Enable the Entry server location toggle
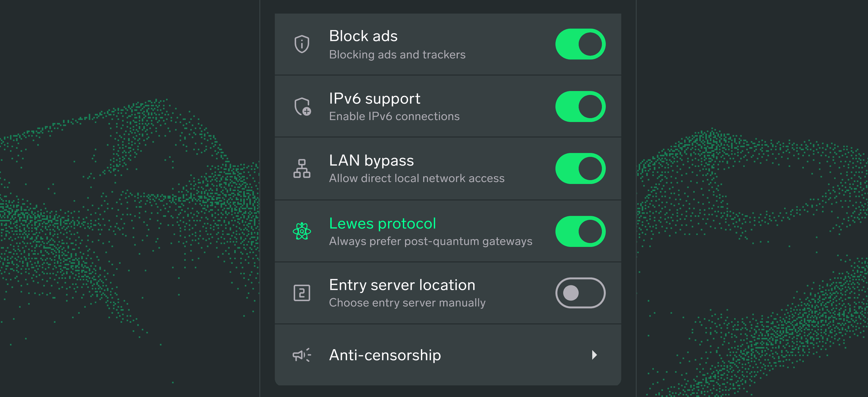This screenshot has height=397, width=868. 580,293
